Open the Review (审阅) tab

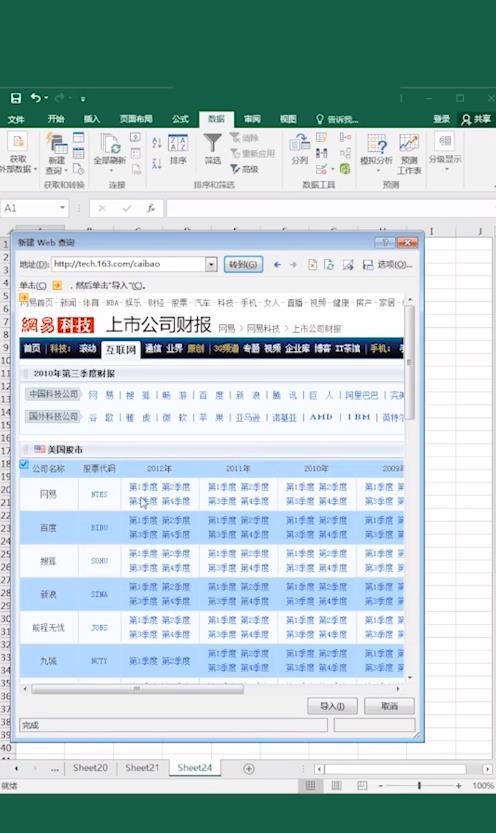252,119
